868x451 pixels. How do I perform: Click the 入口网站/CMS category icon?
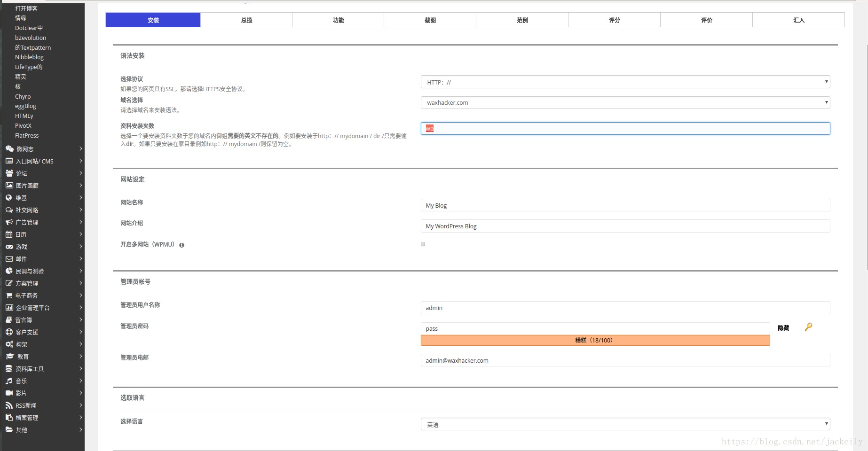[9, 161]
